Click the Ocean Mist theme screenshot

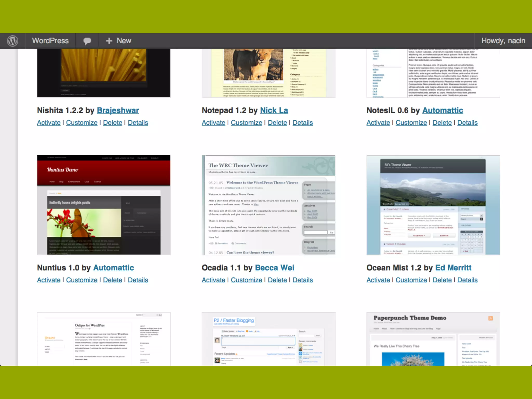[433, 205]
